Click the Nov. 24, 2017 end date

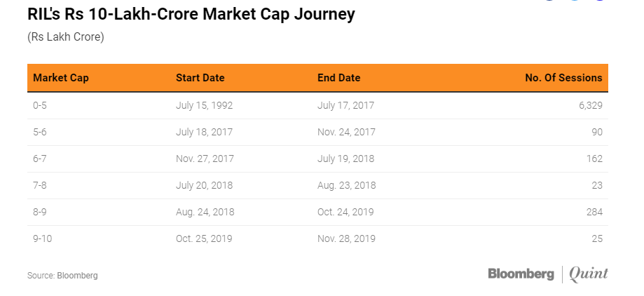tap(346, 132)
